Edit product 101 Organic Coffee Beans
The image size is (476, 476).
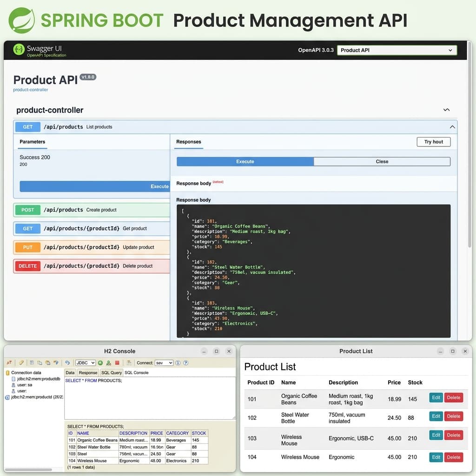(436, 397)
